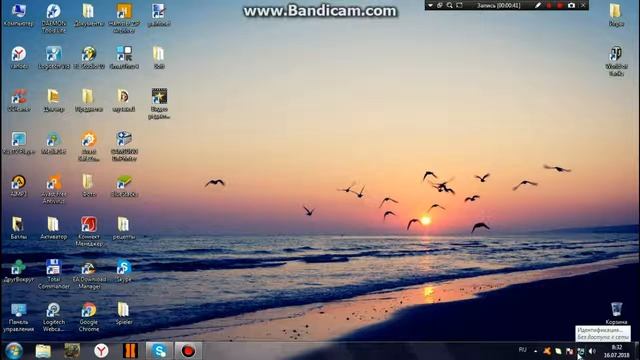Launch the Logitech Webcam shortcut
Screen dimensions: 640x360
53,317
